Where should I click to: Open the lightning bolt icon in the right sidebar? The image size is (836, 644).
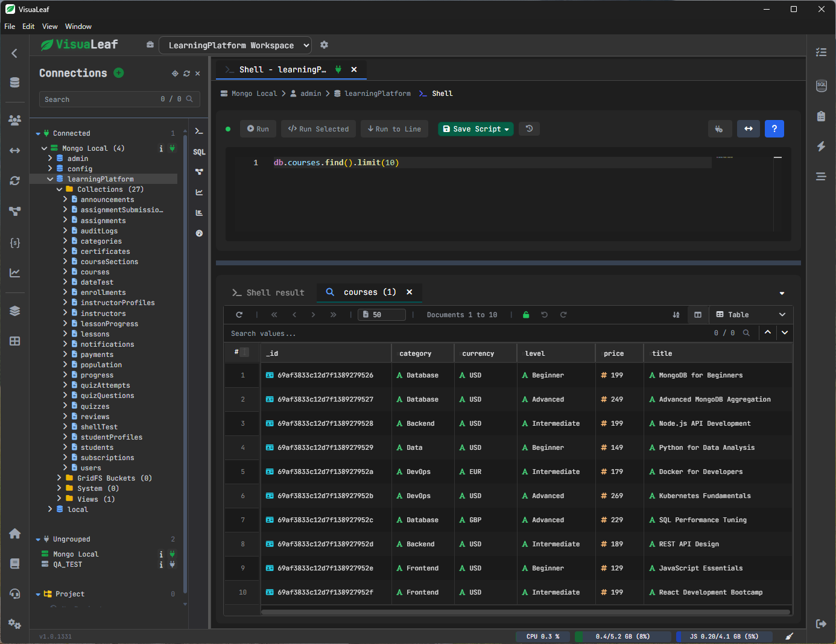tap(821, 147)
